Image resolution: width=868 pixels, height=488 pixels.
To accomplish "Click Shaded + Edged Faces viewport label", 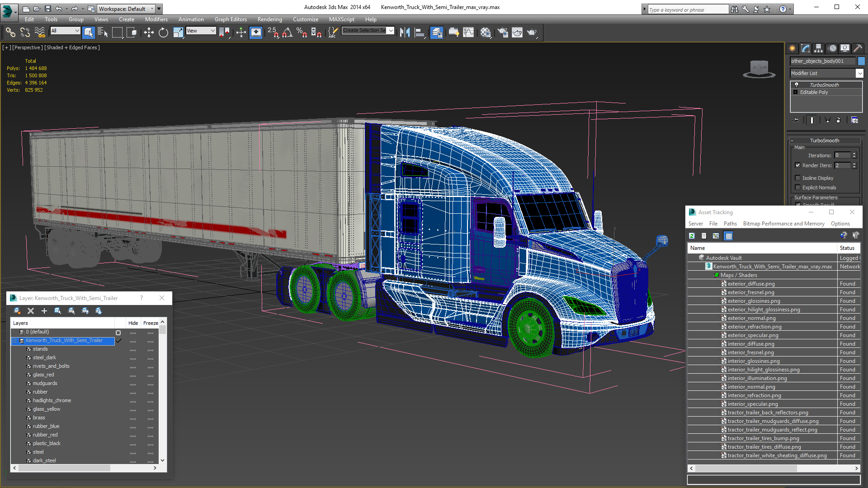I will [x=72, y=47].
